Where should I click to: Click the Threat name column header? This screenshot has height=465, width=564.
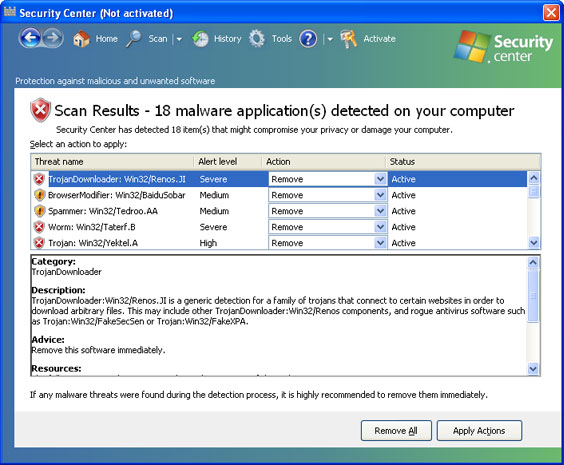pyautogui.click(x=113, y=162)
